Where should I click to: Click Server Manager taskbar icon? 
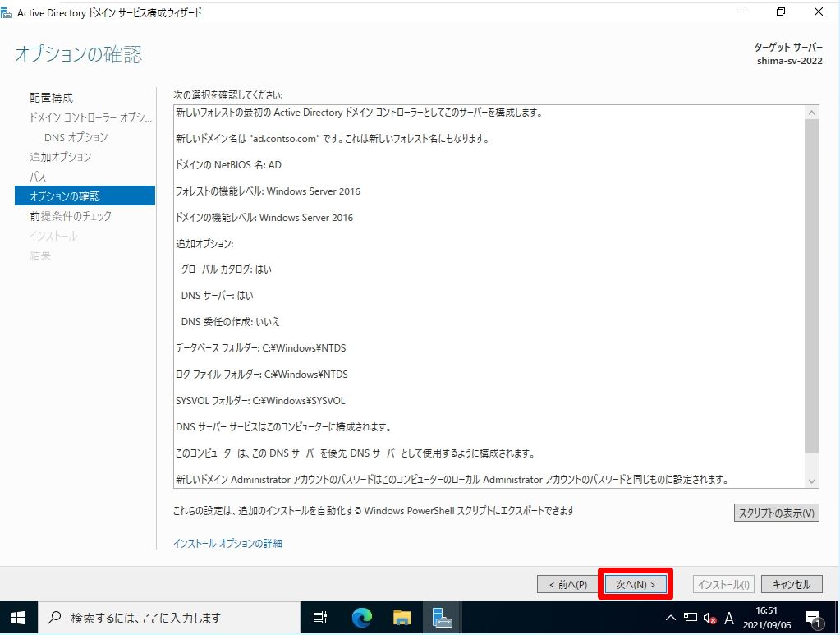443,618
